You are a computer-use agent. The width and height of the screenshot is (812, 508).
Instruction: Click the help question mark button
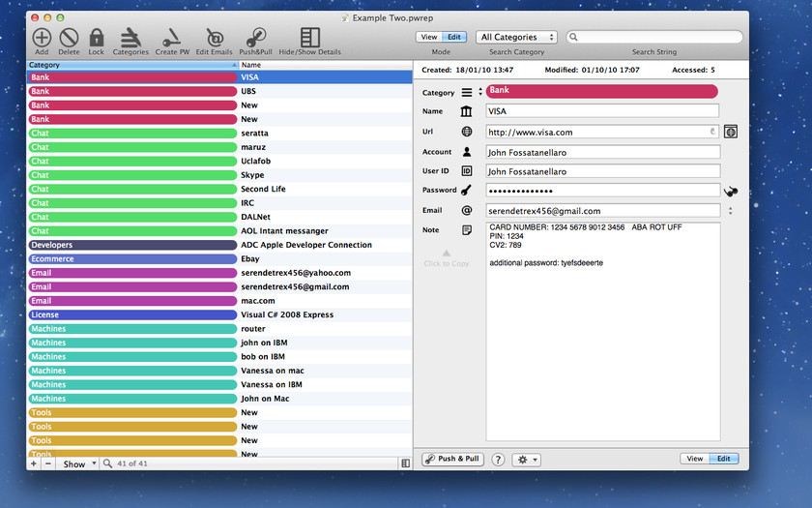tap(498, 460)
